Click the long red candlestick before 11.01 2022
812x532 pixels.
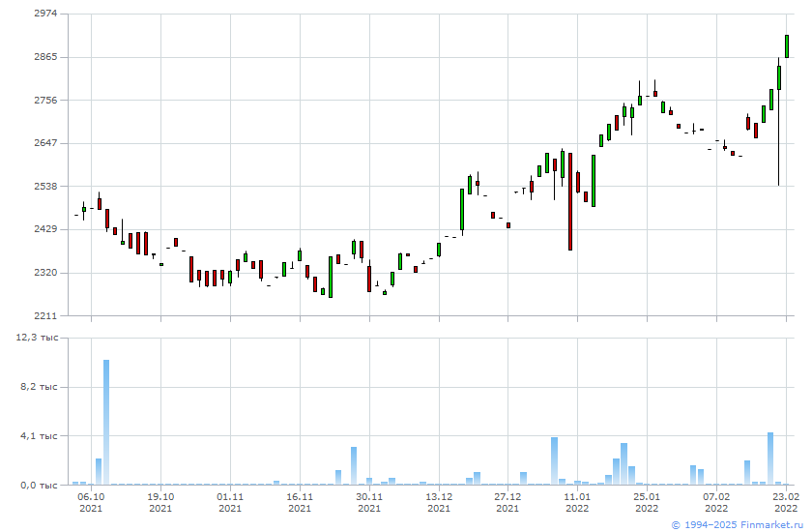click(x=570, y=201)
